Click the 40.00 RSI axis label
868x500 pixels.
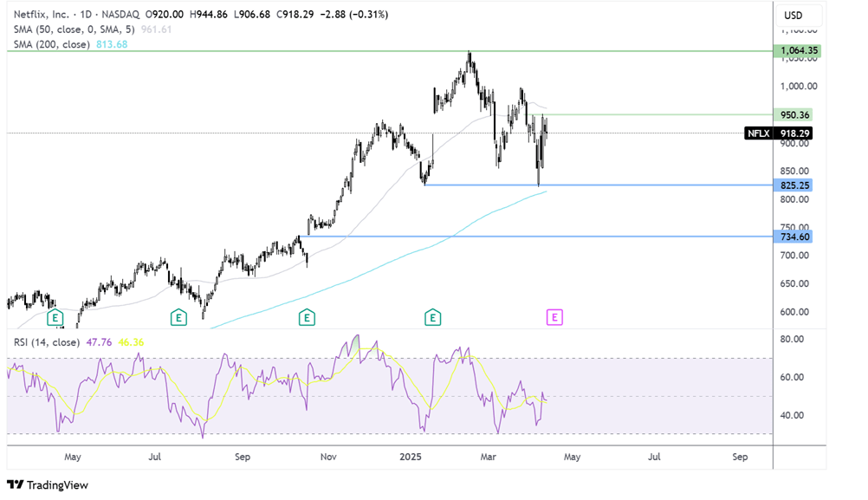pyautogui.click(x=792, y=415)
